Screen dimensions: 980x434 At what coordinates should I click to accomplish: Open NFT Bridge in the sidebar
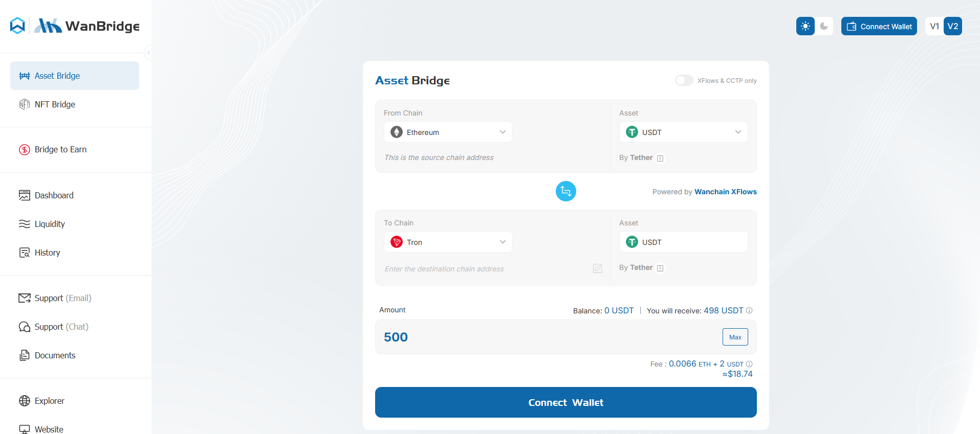[75, 104]
